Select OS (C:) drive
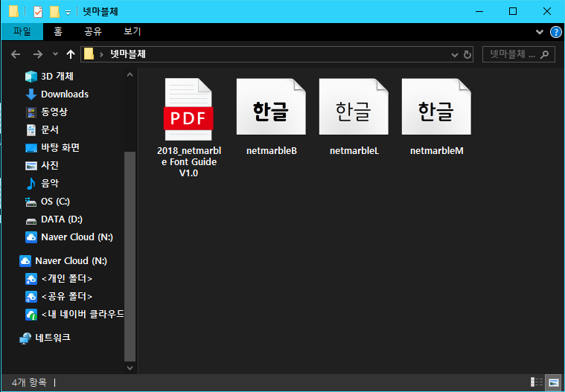Screen dimensions: 565x392 coord(55,202)
